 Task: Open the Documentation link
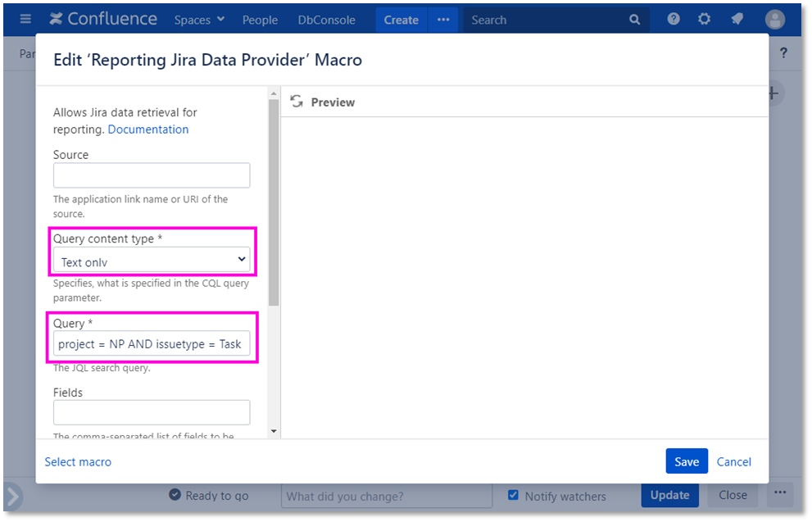click(x=148, y=129)
